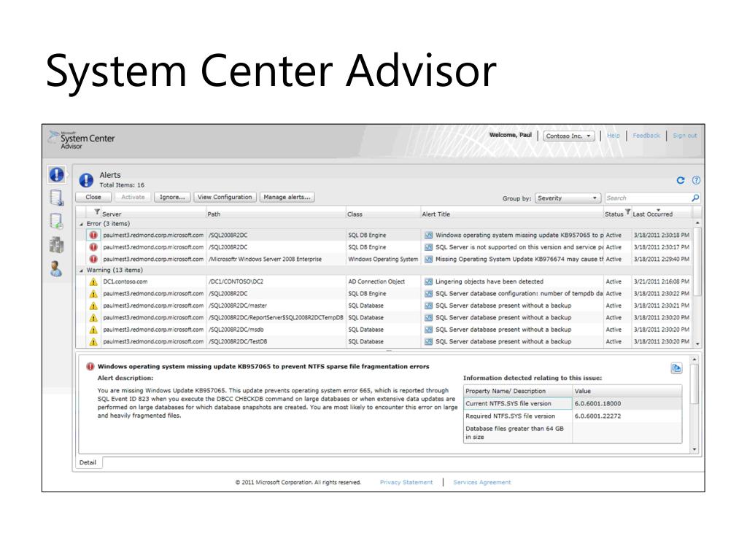This screenshot has height=560, width=747.
Task: Click the View Configuration button
Action: point(225,197)
